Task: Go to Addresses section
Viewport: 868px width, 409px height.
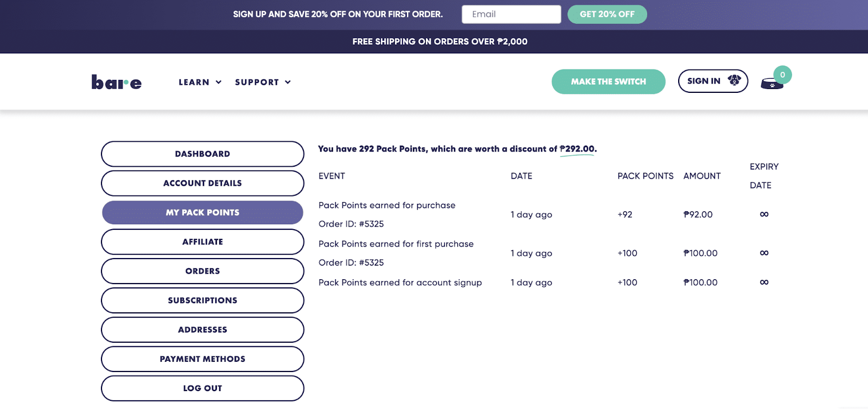Action: pos(202,330)
